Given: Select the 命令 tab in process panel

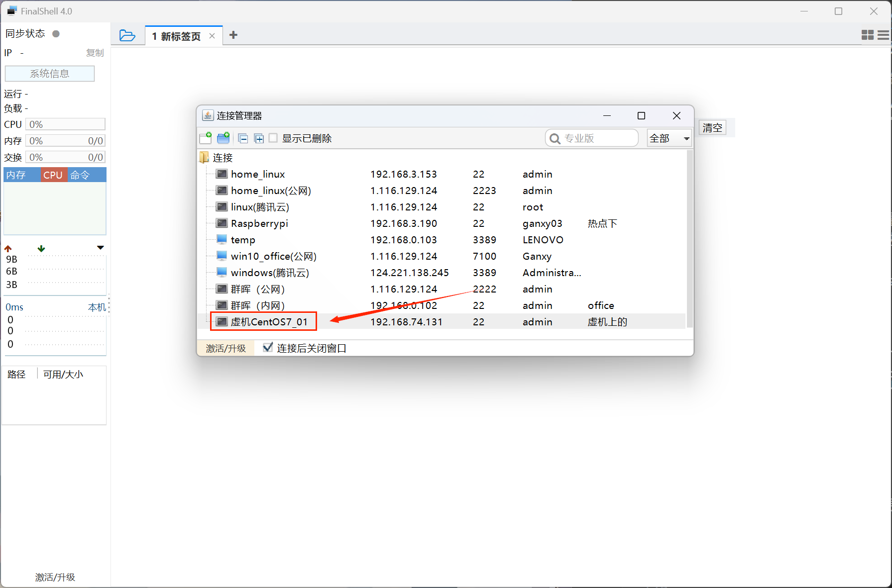Looking at the screenshot, I should click(86, 175).
